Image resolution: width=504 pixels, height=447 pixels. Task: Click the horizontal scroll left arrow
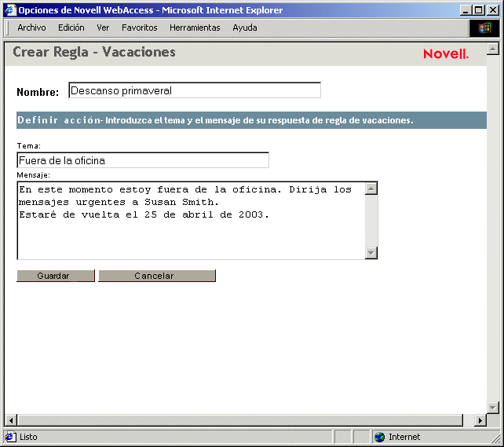[11, 420]
